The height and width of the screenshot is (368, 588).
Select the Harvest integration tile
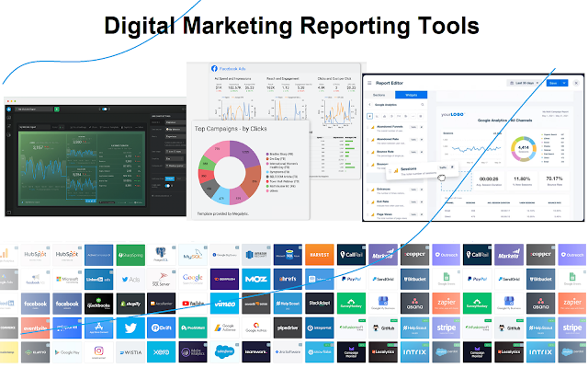coord(320,255)
